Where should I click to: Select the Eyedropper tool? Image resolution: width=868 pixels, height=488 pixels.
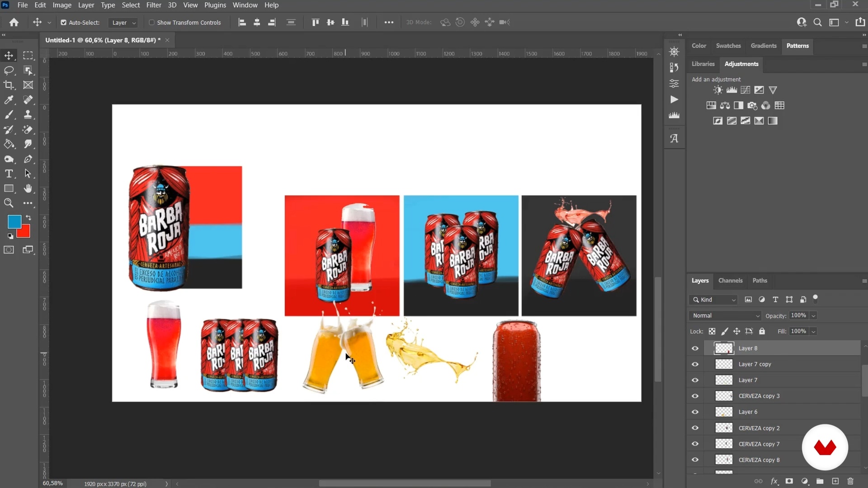click(9, 100)
